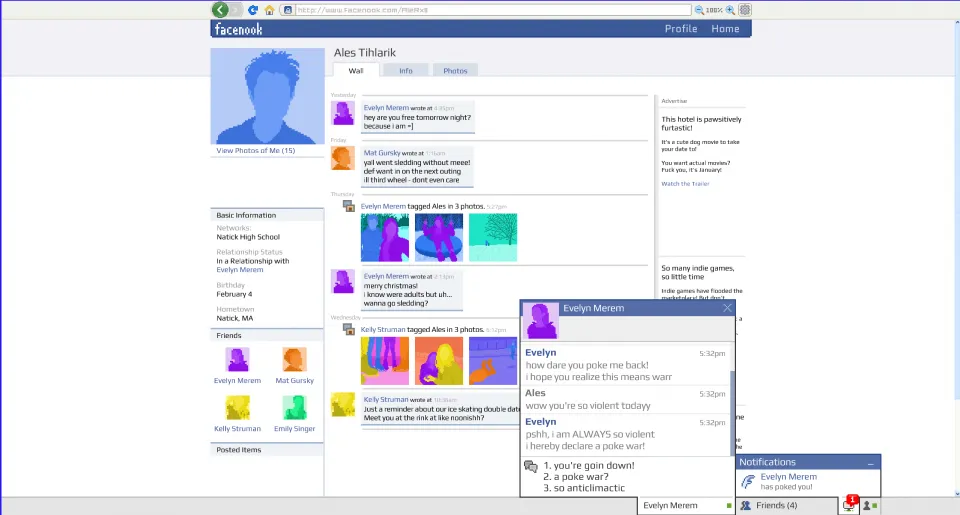Click the Basic Information section header
This screenshot has height=515, width=960.
coord(267,215)
